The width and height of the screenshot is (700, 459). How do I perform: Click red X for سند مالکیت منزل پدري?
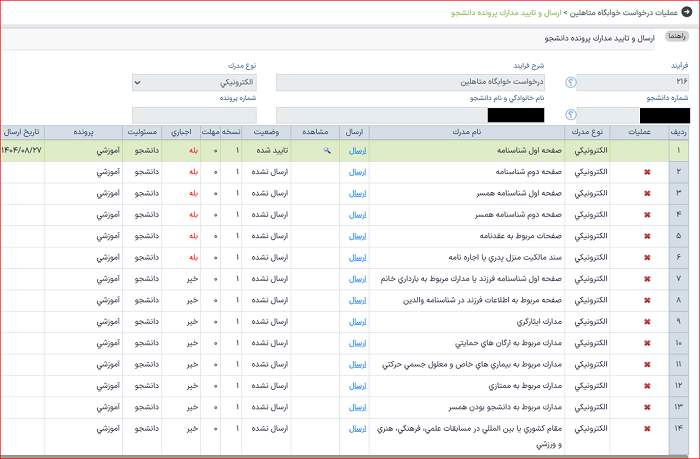(x=647, y=258)
